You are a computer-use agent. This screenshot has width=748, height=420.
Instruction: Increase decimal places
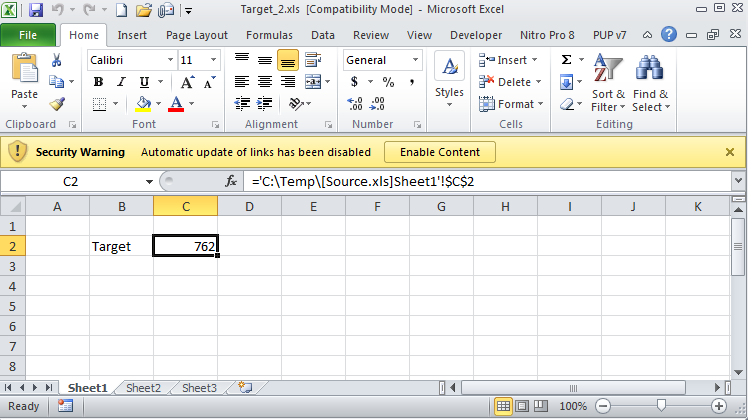(355, 104)
